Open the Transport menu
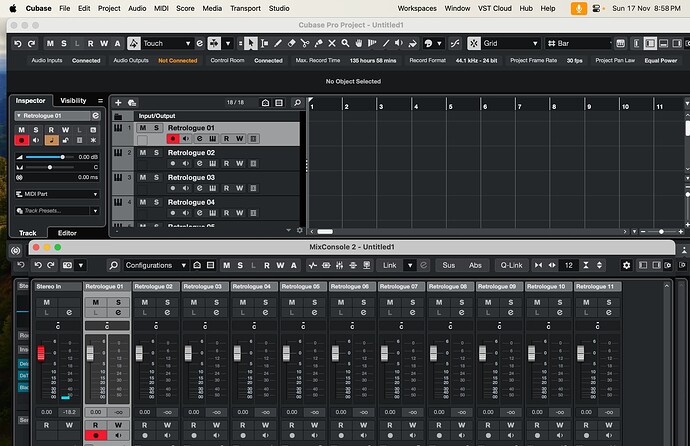 coord(245,8)
